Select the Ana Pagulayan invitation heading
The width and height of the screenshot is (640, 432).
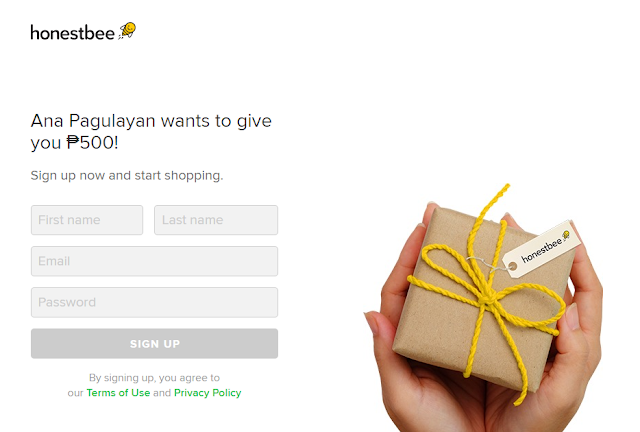click(x=151, y=132)
